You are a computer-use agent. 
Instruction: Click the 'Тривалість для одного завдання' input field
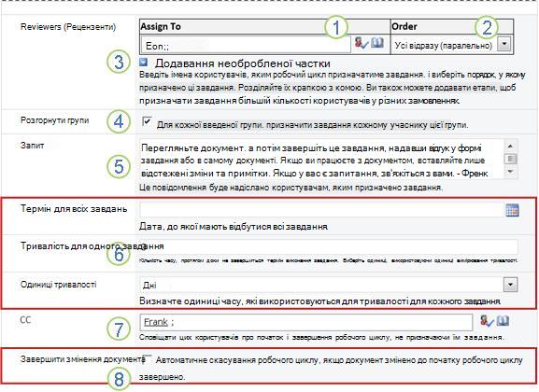(329, 246)
